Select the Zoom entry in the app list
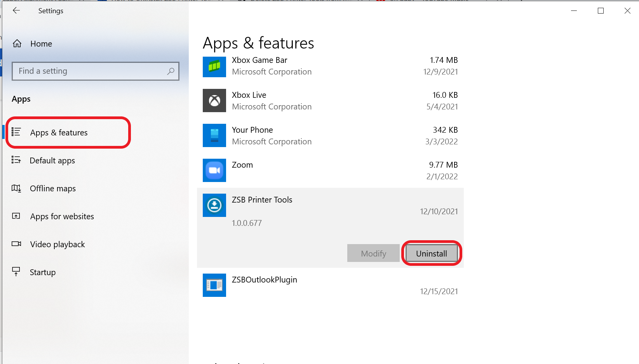The image size is (639, 364). (x=330, y=170)
